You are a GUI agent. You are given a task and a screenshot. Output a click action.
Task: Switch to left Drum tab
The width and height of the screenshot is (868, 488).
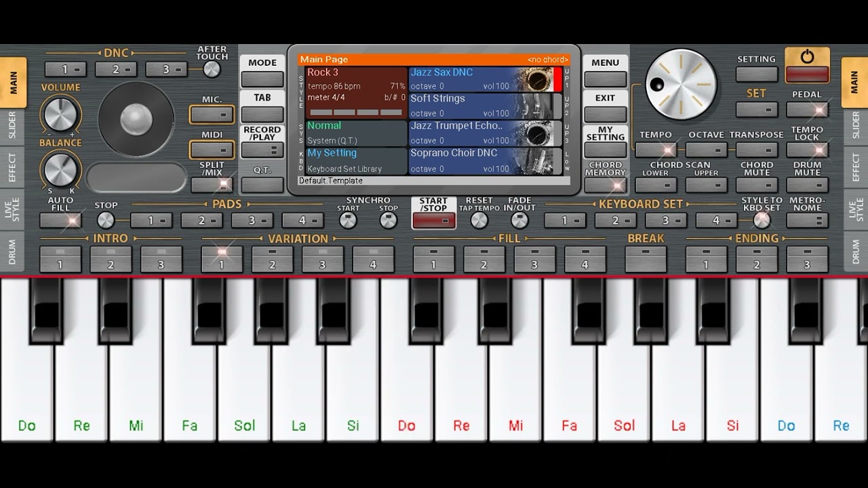(x=13, y=251)
